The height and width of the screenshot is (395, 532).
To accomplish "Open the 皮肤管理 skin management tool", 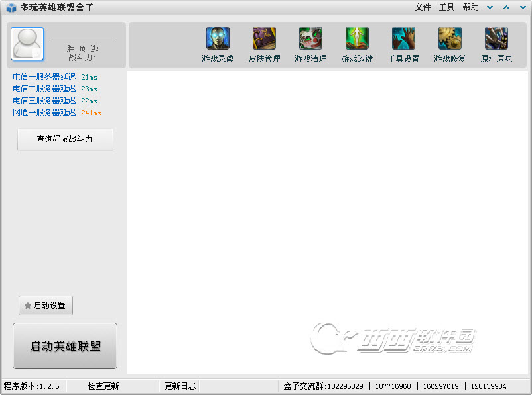I will coord(264,45).
